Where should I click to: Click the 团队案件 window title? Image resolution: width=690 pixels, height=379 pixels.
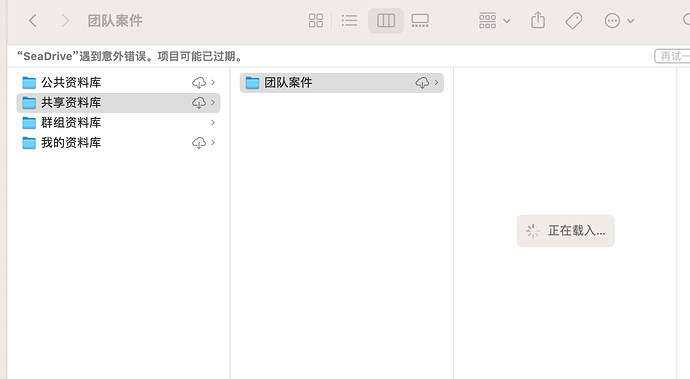pos(115,21)
